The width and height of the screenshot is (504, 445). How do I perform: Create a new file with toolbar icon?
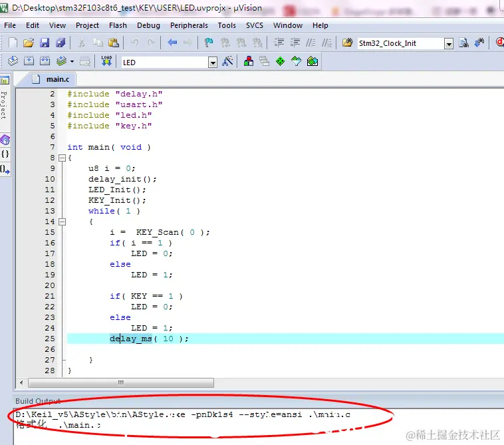pos(13,43)
